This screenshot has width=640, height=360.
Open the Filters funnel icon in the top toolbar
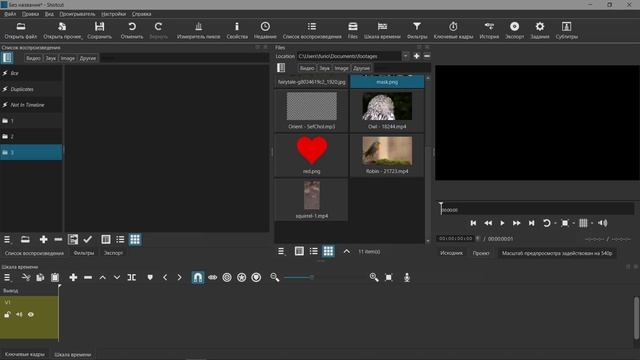point(417,27)
